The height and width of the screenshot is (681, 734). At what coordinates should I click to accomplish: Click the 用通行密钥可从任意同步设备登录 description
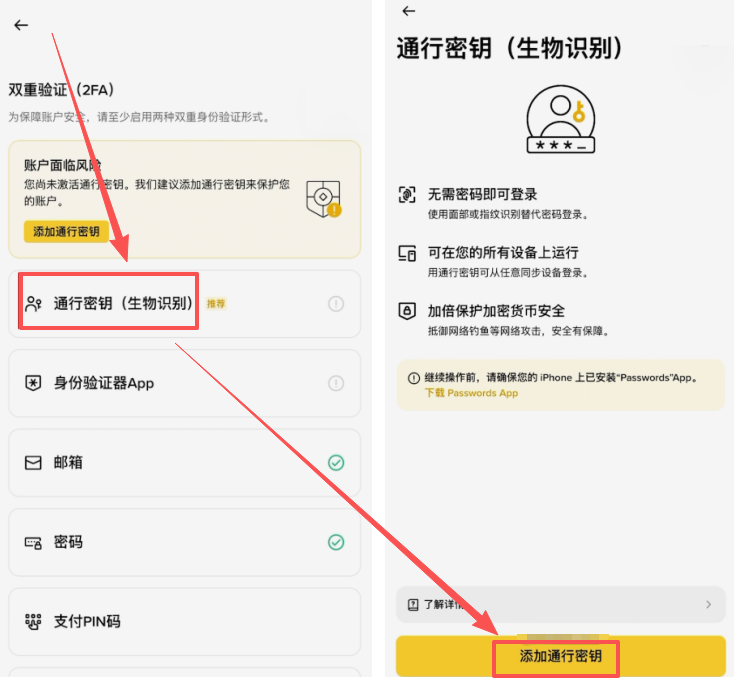[x=508, y=273]
